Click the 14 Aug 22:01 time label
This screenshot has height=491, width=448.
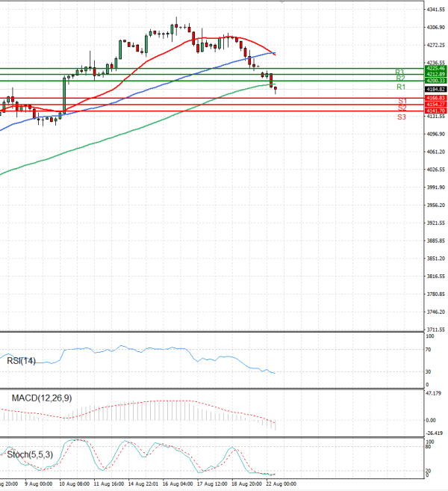point(143,484)
